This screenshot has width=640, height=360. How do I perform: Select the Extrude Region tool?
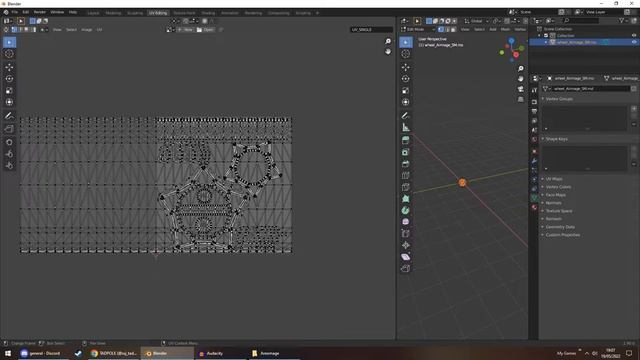[x=406, y=140]
